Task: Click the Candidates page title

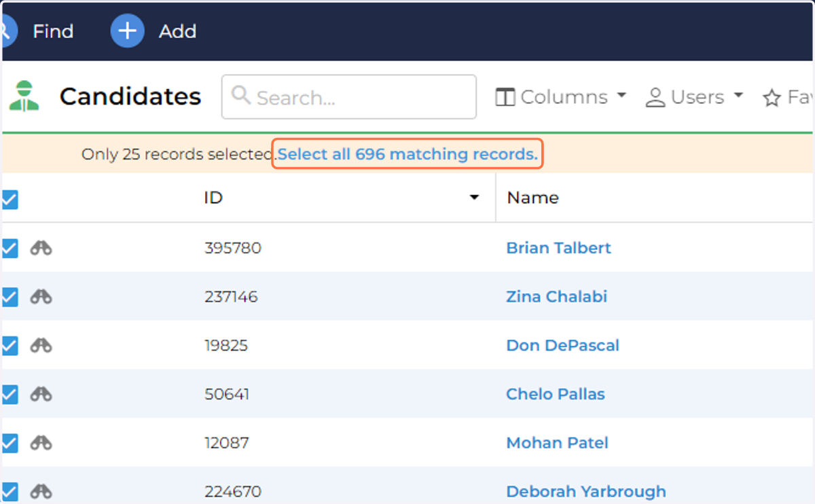Action: (x=130, y=96)
